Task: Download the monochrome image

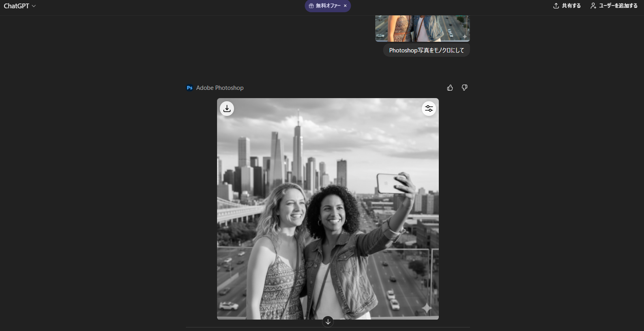Action: [x=227, y=109]
